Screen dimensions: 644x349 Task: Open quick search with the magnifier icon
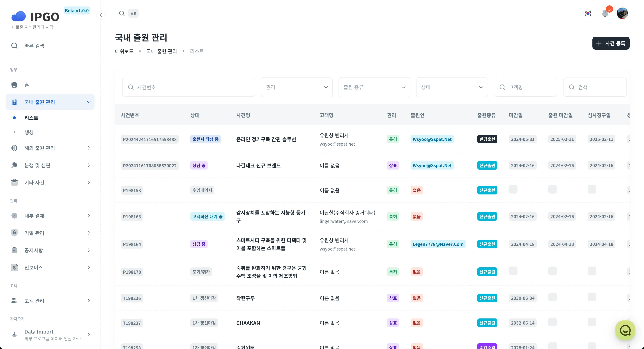pyautogui.click(x=122, y=13)
